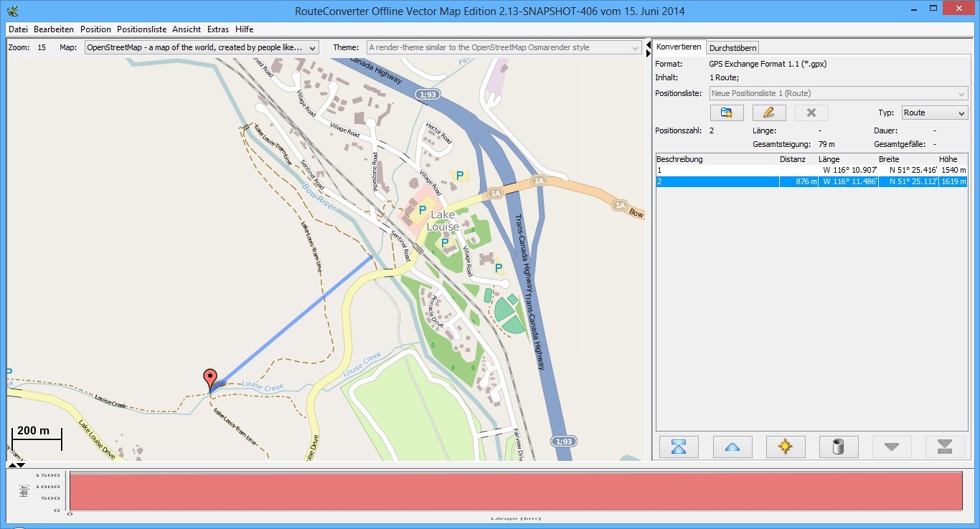Viewport: 980px width, 529px height.
Task: Click the red map marker pin
Action: pos(209,378)
